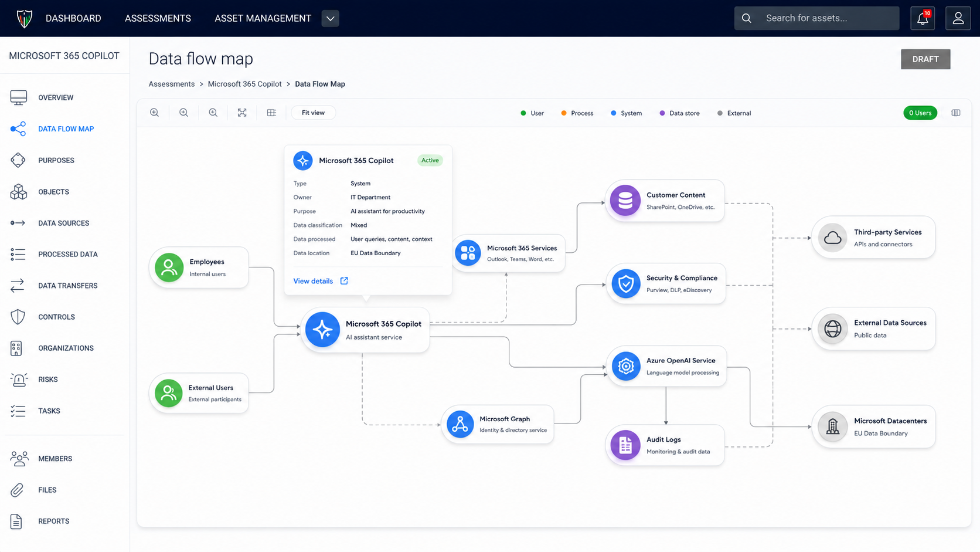Open the notifications bell
Viewport: 980px width, 552px height.
923,18
